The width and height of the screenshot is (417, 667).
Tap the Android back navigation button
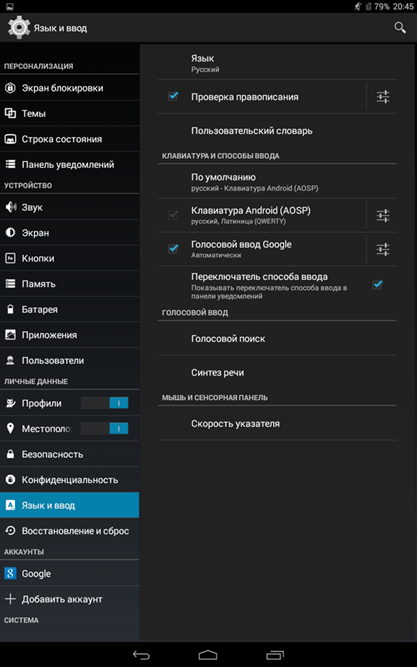141,655
